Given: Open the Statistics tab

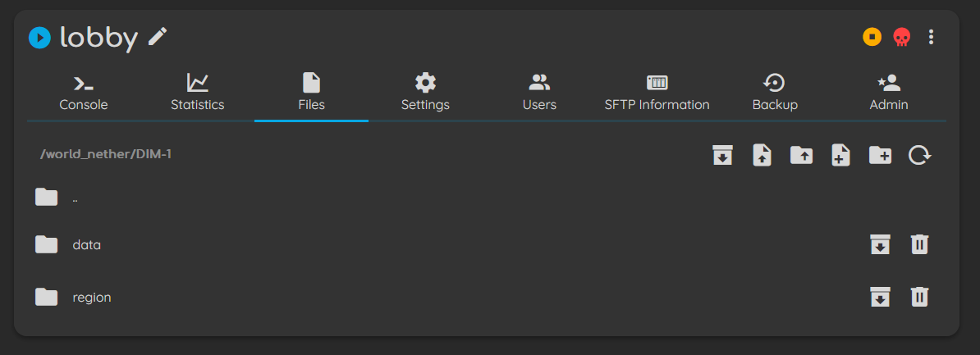Looking at the screenshot, I should point(197,93).
